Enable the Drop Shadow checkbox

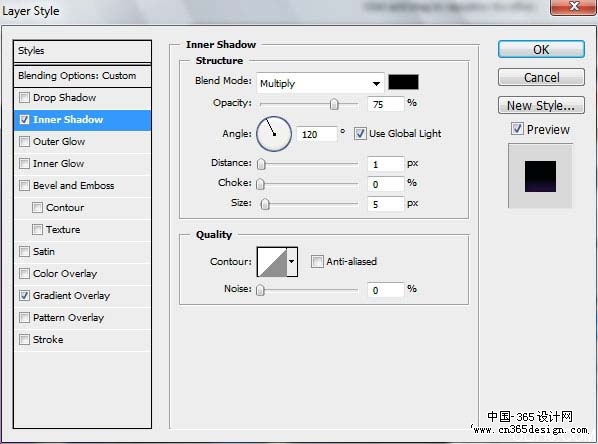click(x=24, y=98)
